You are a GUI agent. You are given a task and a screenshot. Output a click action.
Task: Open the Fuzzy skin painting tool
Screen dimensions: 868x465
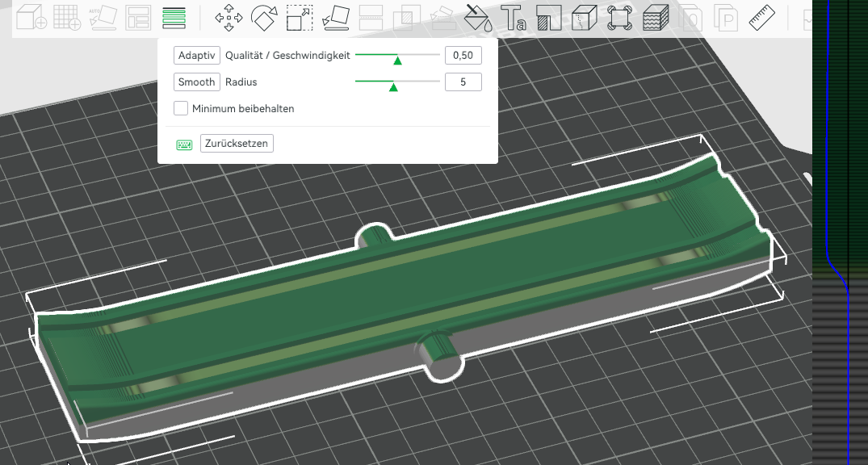tap(656, 18)
